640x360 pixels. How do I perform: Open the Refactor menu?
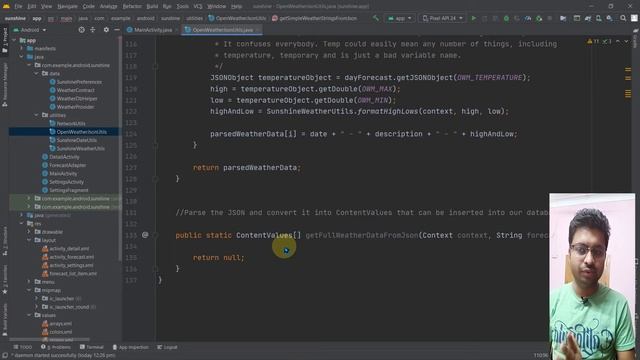coord(132,7)
